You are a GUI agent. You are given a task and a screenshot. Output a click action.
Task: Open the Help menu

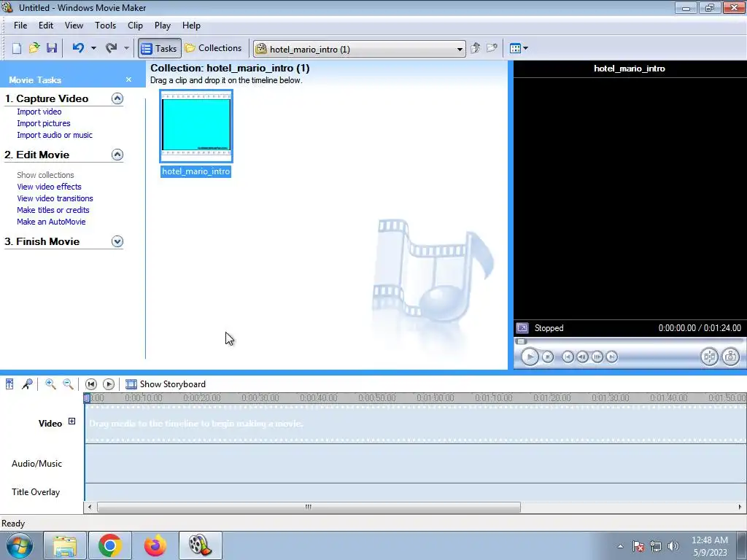click(192, 26)
